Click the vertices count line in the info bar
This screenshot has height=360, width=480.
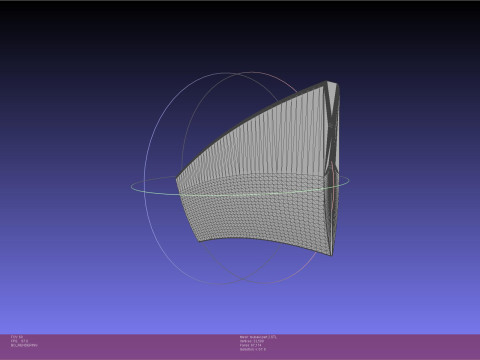(252, 341)
